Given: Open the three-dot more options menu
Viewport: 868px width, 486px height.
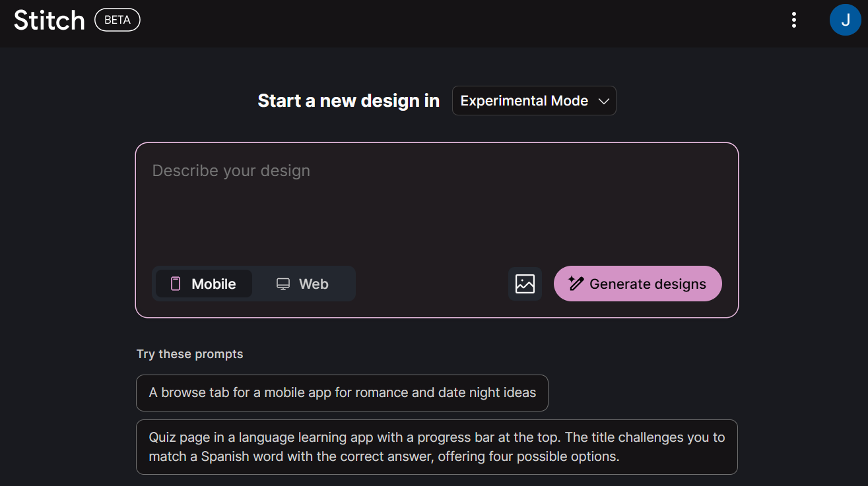Looking at the screenshot, I should pyautogui.click(x=793, y=20).
